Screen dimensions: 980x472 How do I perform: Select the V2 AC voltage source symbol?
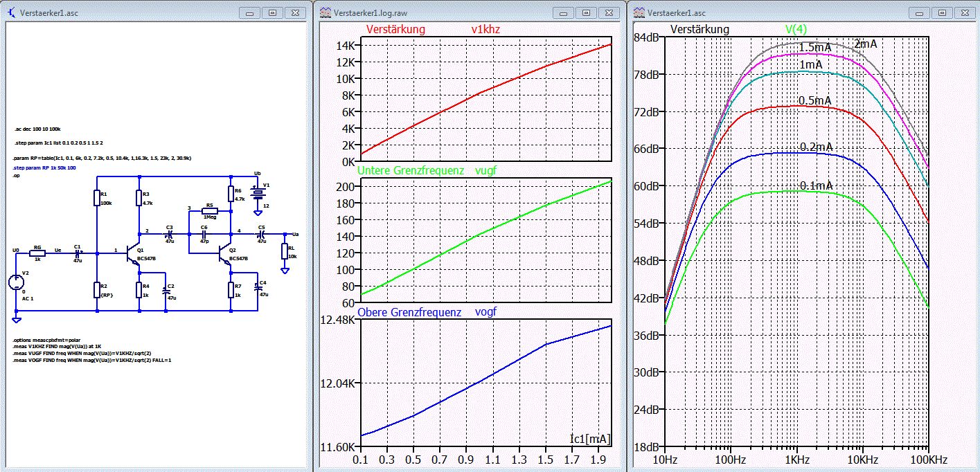pos(16,282)
